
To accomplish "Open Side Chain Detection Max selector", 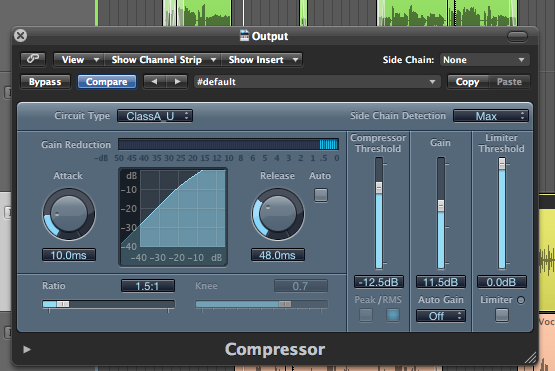I will coord(491,116).
